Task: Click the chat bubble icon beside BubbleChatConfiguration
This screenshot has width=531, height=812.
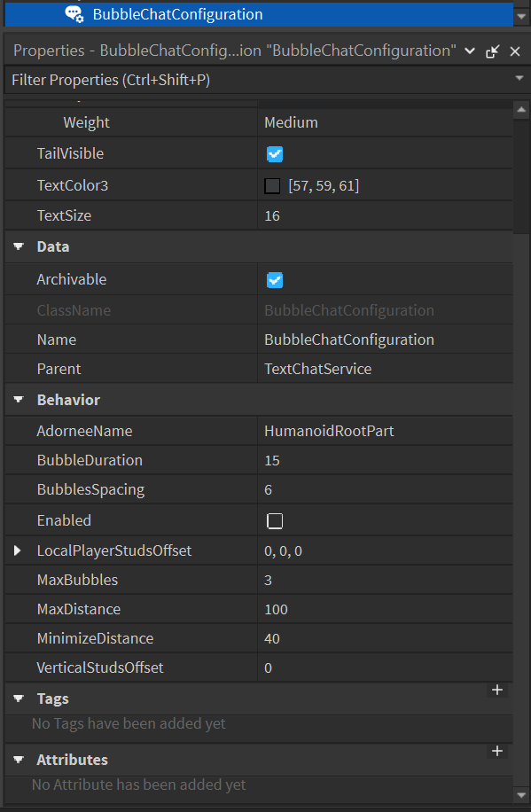Action: [74, 14]
